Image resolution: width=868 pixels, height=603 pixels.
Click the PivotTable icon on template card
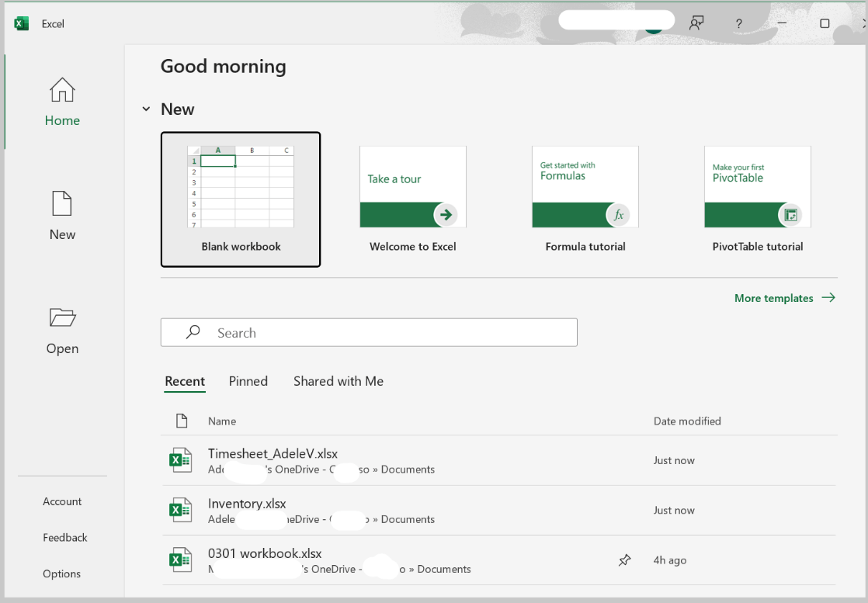coord(790,215)
